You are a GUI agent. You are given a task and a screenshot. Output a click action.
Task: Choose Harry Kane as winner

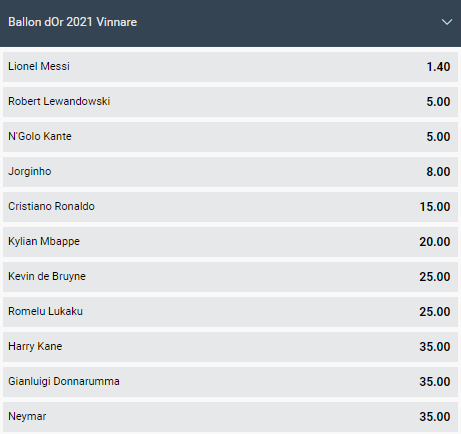[230, 347]
